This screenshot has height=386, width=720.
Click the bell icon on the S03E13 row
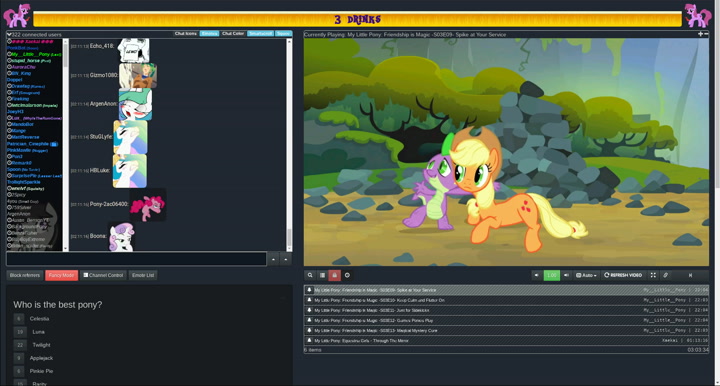click(x=309, y=330)
